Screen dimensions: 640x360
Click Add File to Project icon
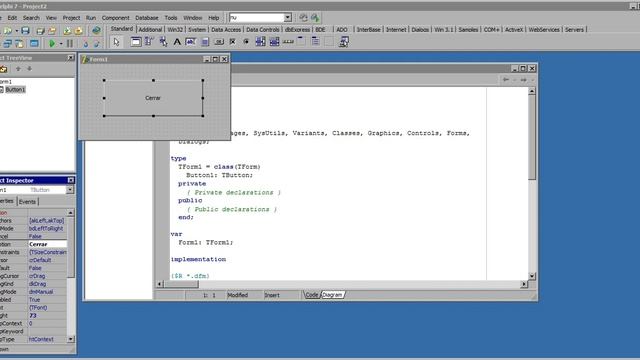(x=67, y=31)
